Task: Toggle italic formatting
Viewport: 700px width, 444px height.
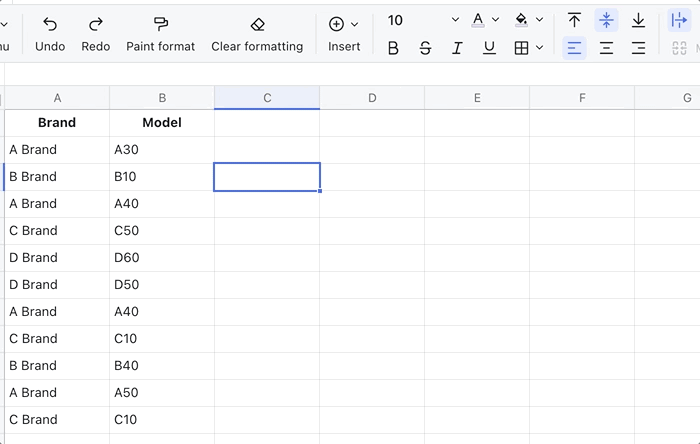Action: 457,48
